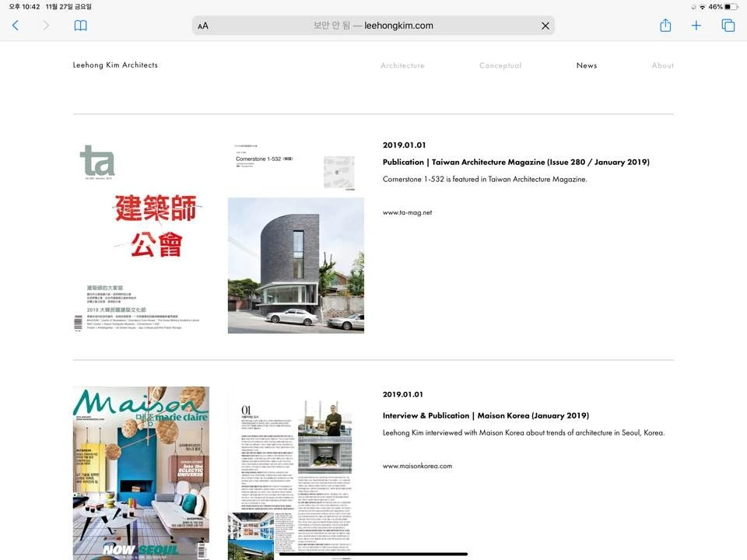This screenshot has width=747, height=560.
Task: Open the Share sheet icon
Action: coord(665,25)
